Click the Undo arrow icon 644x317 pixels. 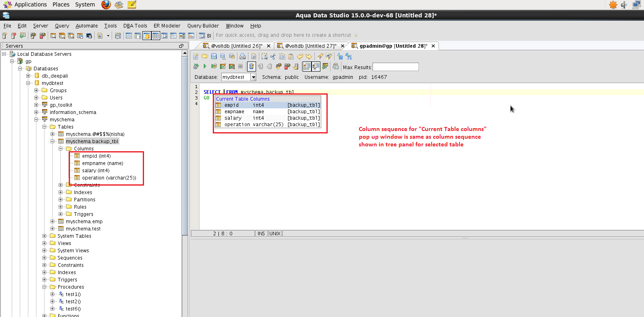click(300, 57)
